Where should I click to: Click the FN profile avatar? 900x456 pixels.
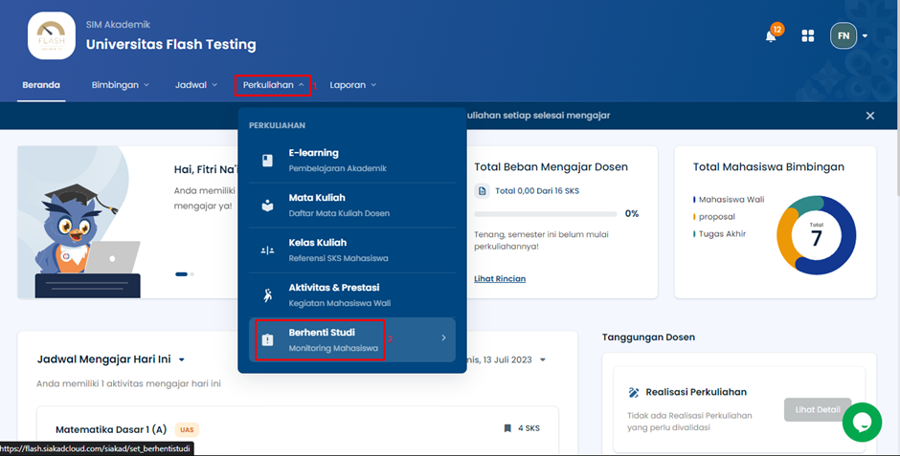coord(843,36)
